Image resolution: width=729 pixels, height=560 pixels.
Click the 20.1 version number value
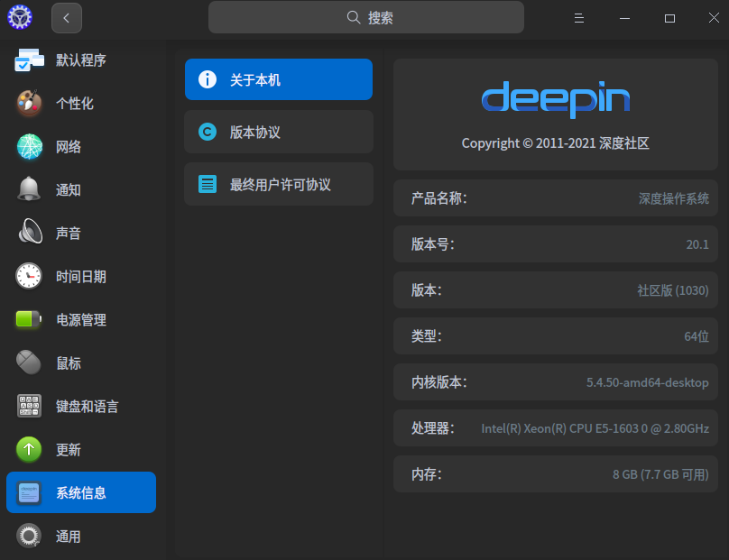point(697,244)
